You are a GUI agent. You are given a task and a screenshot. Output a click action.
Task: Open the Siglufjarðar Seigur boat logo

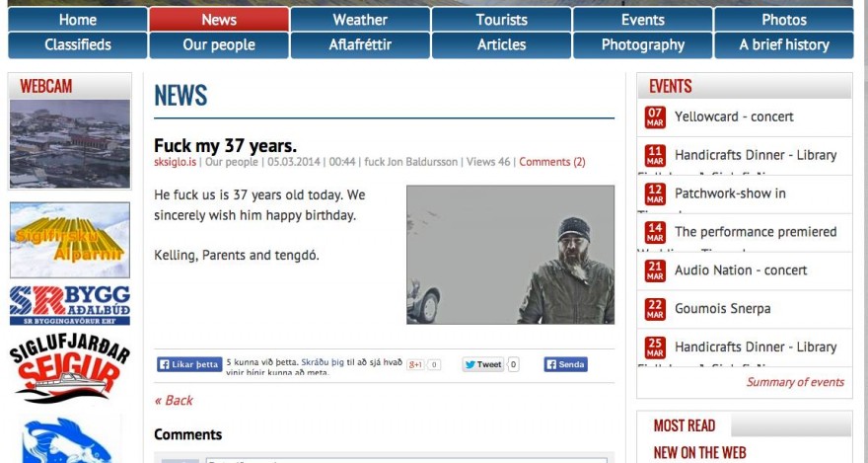pyautogui.click(x=70, y=371)
